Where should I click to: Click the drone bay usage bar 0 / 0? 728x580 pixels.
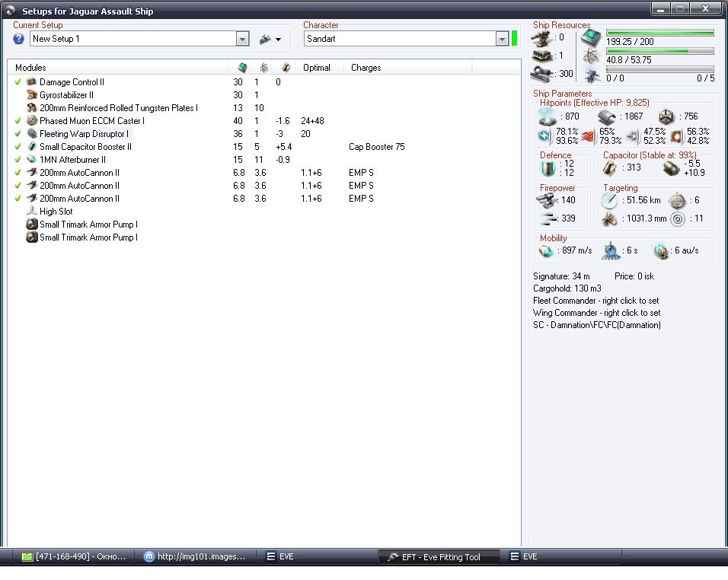[659, 69]
